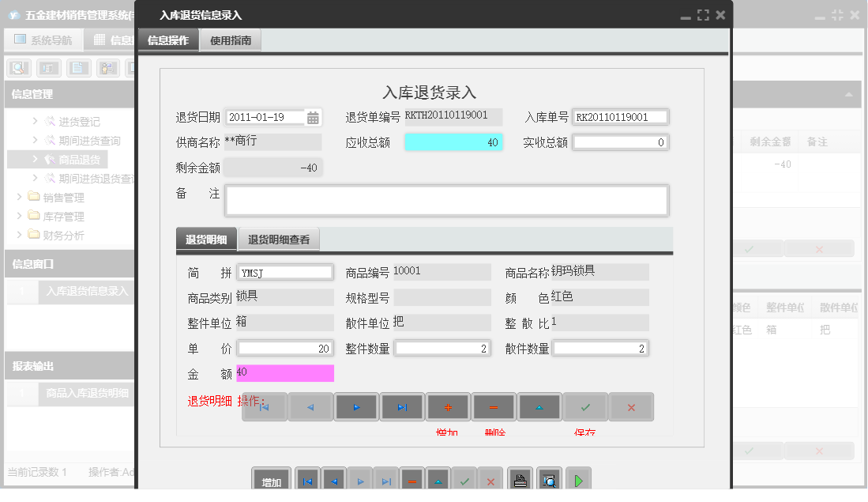Click the green run arrow at the bottom
This screenshot has height=502, width=868.
coord(577,478)
